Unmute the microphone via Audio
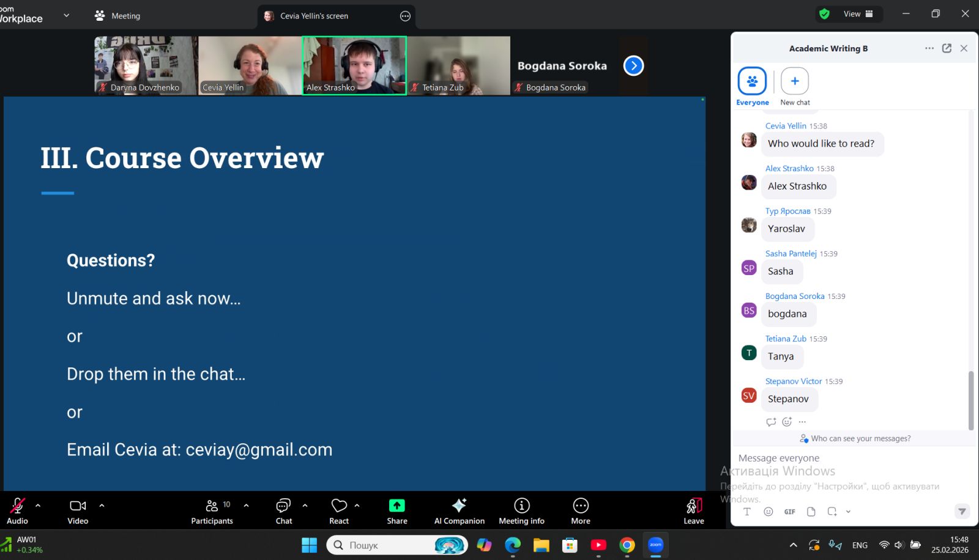The width and height of the screenshot is (979, 560). [17, 510]
